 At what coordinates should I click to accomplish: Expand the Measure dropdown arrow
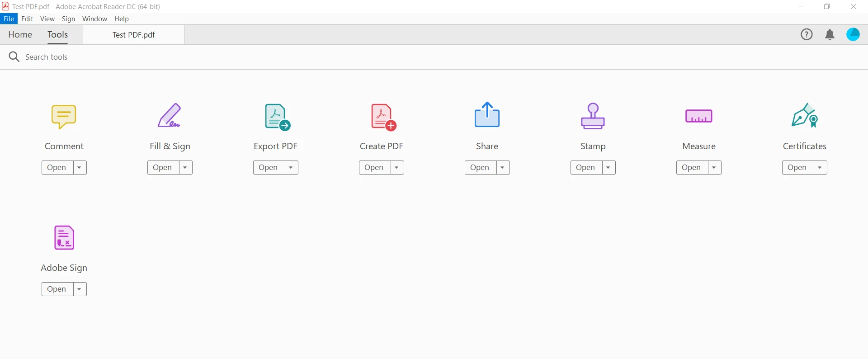(x=714, y=167)
